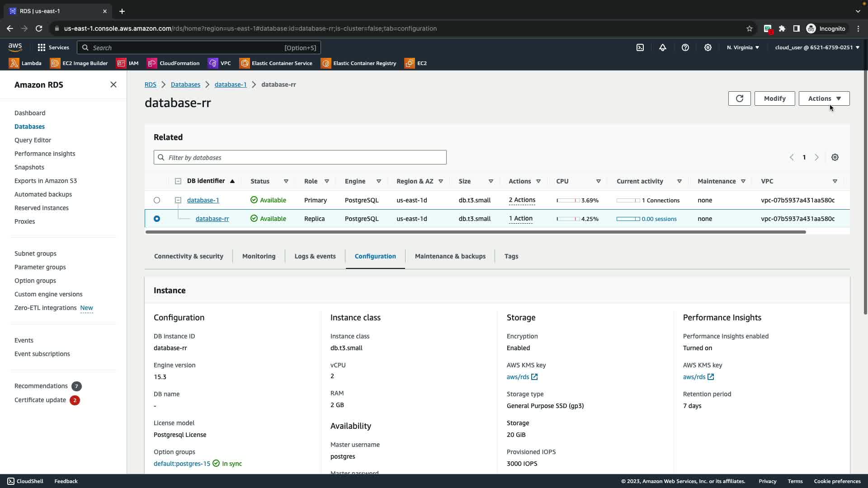Open the Services grid menu icon
Image resolution: width=868 pixels, height=488 pixels.
click(x=42, y=47)
